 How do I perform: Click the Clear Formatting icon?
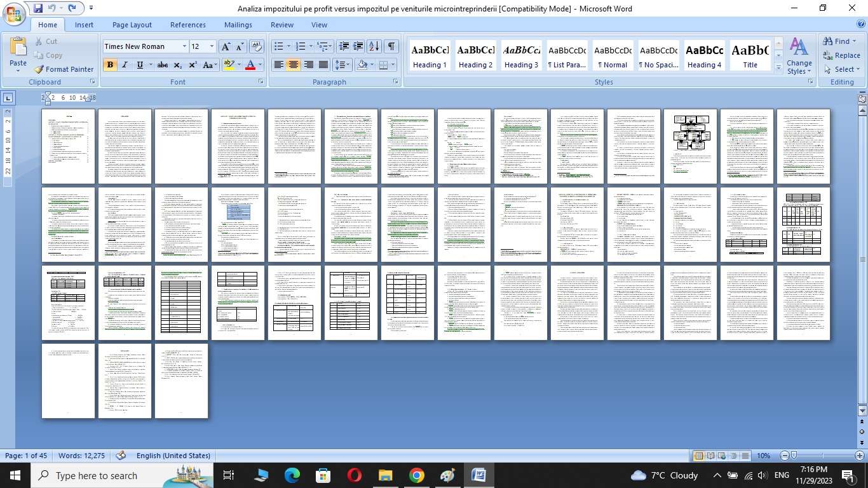(x=257, y=46)
